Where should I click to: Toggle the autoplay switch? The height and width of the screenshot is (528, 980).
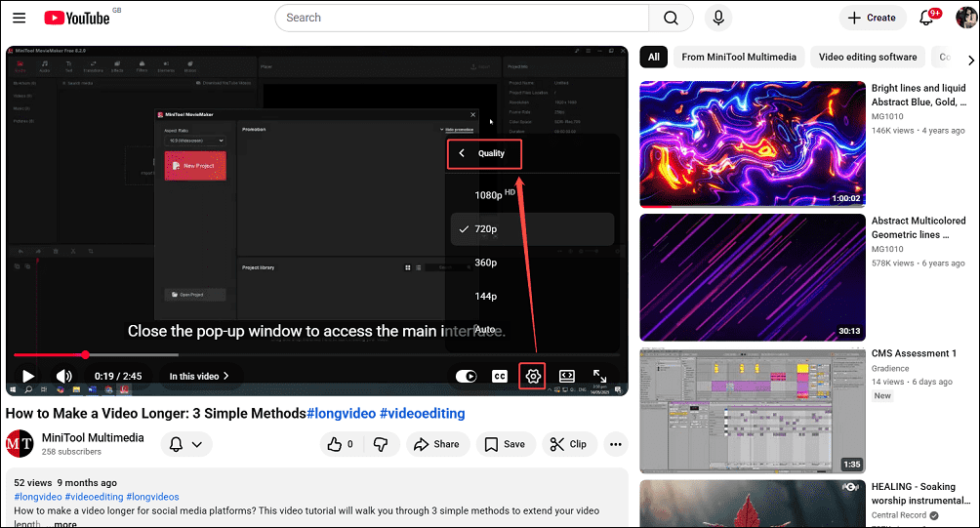pos(467,376)
